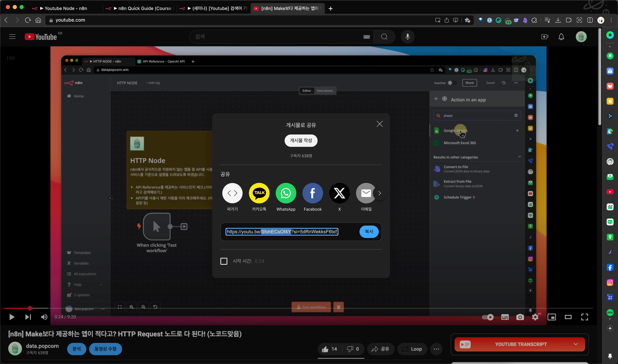This screenshot has height=364, width=618.
Task: Switch to theater mode
Action: 568,317
